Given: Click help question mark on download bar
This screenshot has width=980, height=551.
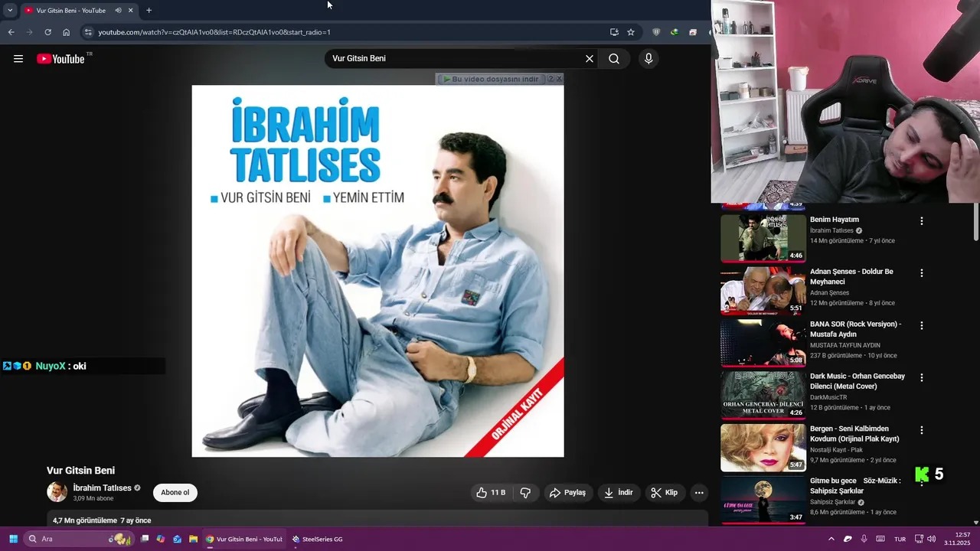Looking at the screenshot, I should pos(550,79).
